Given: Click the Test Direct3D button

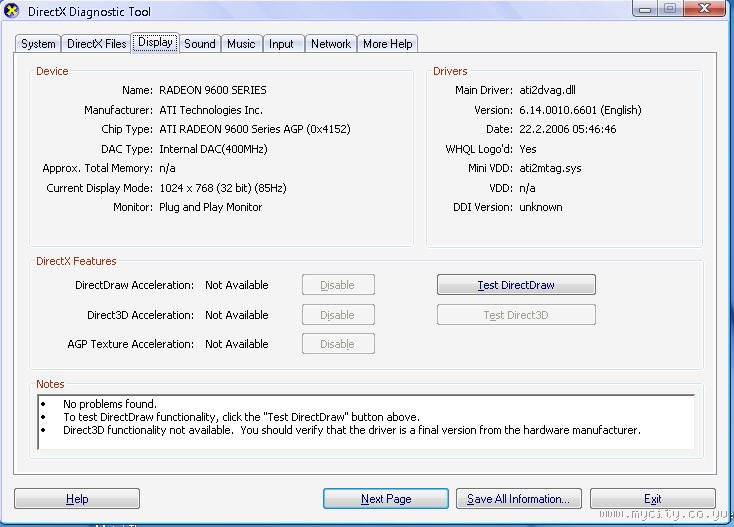Looking at the screenshot, I should [x=516, y=315].
